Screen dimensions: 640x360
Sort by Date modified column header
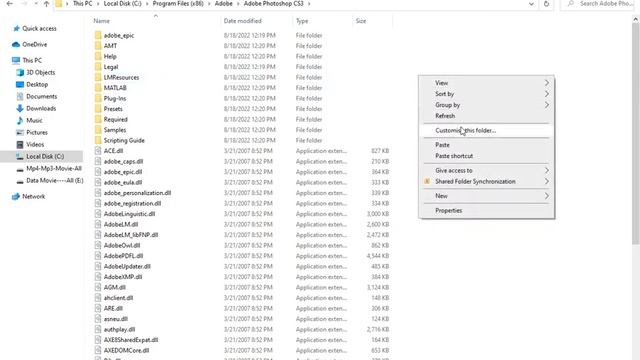click(x=242, y=21)
